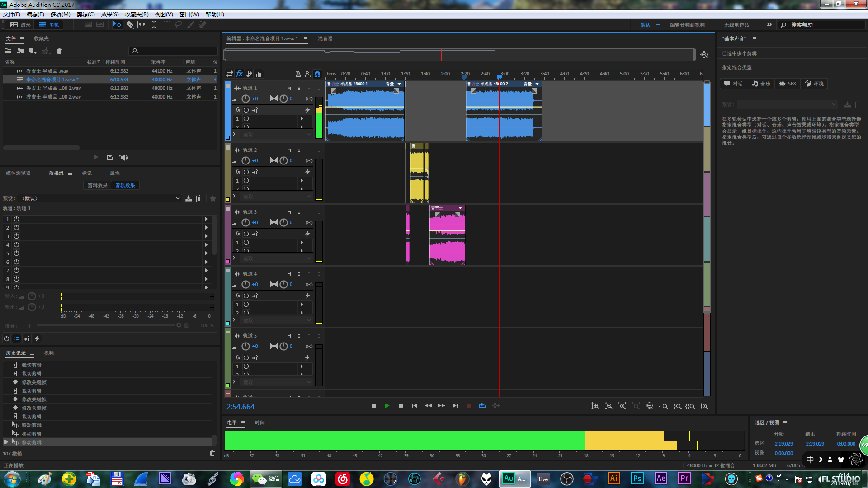Click zoom navigator icon beside overview bar
Viewport: 868px width, 488px height.
click(704, 55)
